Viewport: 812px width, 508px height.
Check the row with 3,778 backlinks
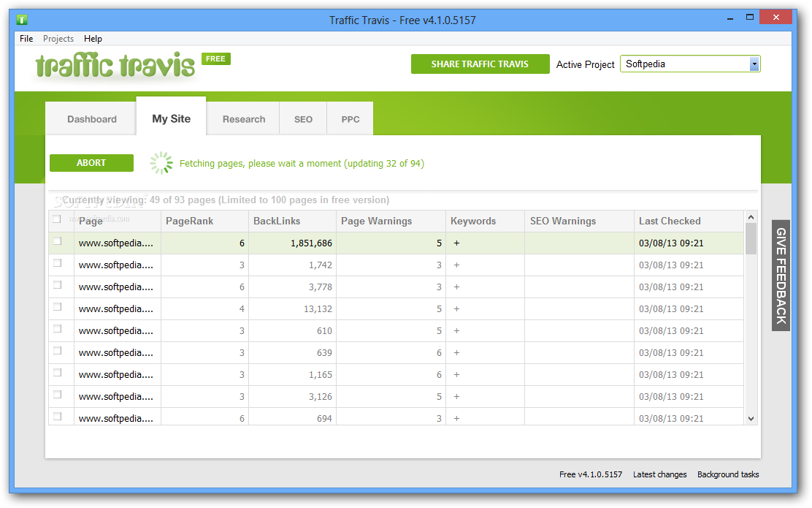(58, 284)
